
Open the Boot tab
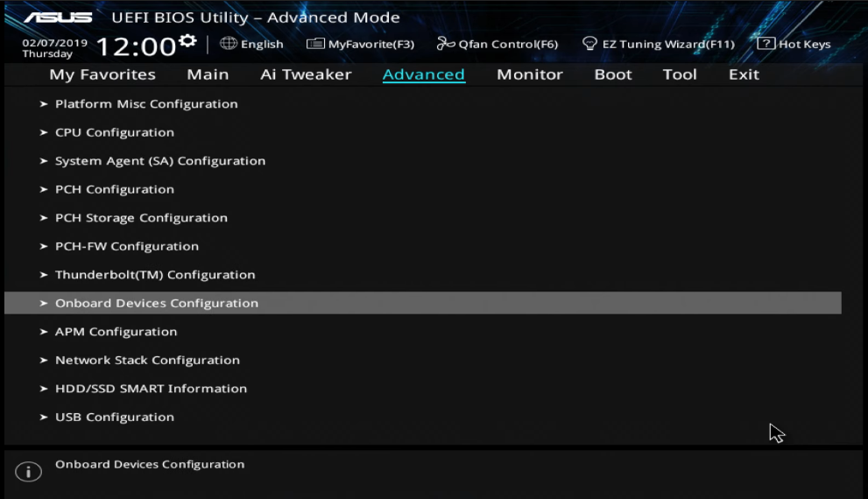coord(613,74)
